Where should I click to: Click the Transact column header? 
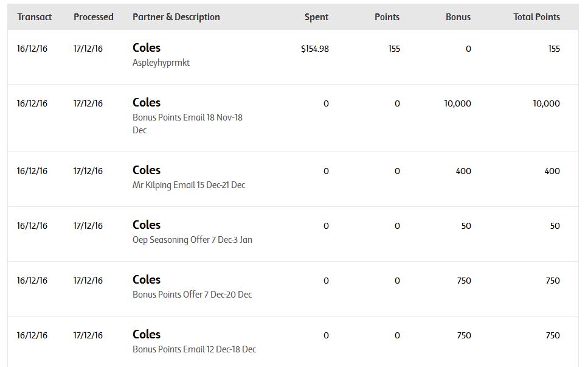35,17
